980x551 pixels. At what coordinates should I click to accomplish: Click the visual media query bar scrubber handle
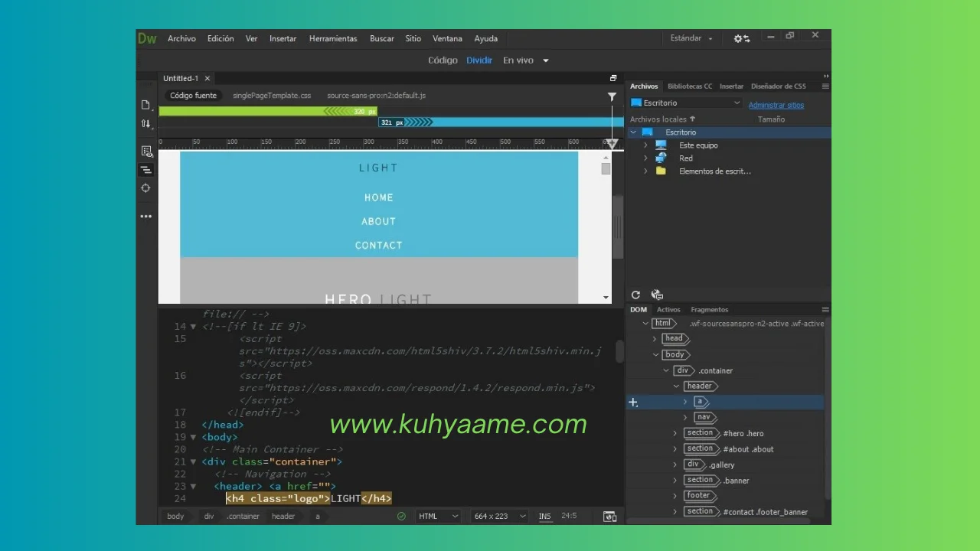point(612,144)
